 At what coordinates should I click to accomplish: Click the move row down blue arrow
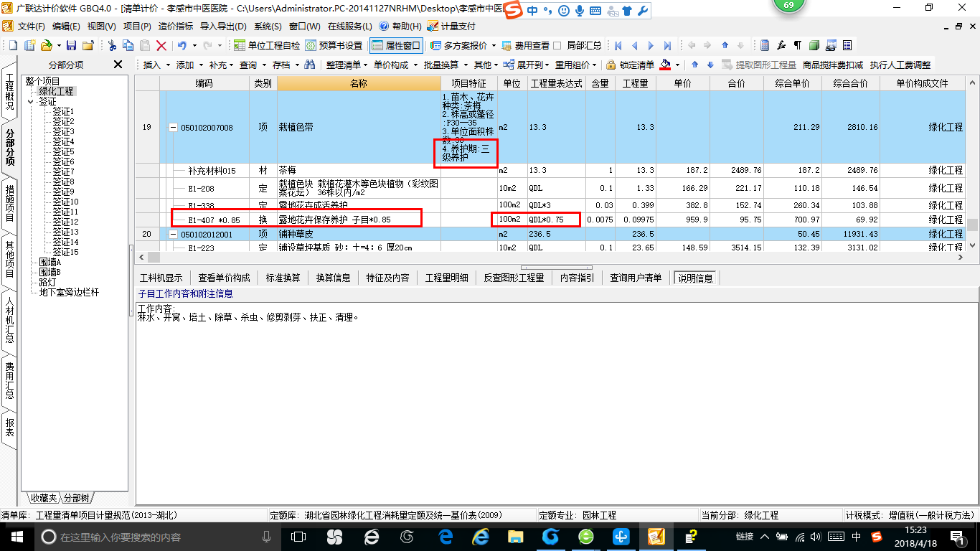point(710,65)
